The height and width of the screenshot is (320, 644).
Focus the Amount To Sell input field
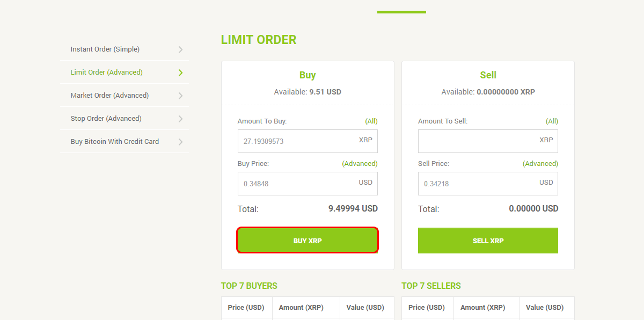pyautogui.click(x=488, y=141)
